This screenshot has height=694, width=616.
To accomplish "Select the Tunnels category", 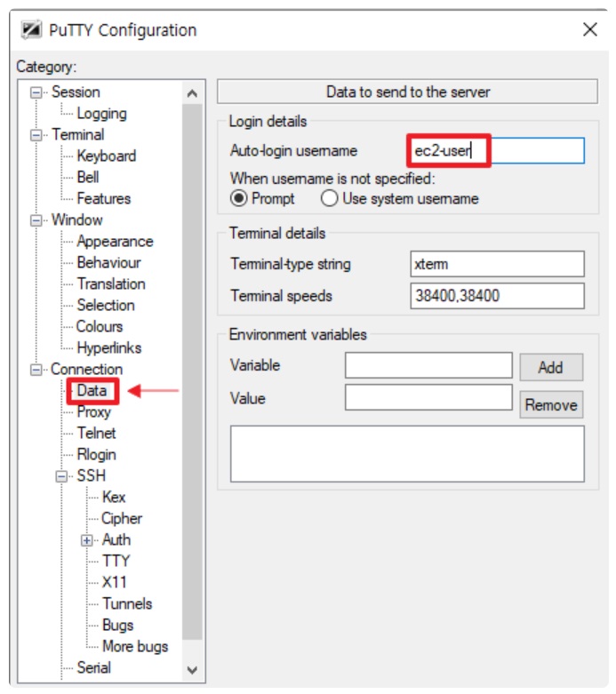I will tap(127, 603).
